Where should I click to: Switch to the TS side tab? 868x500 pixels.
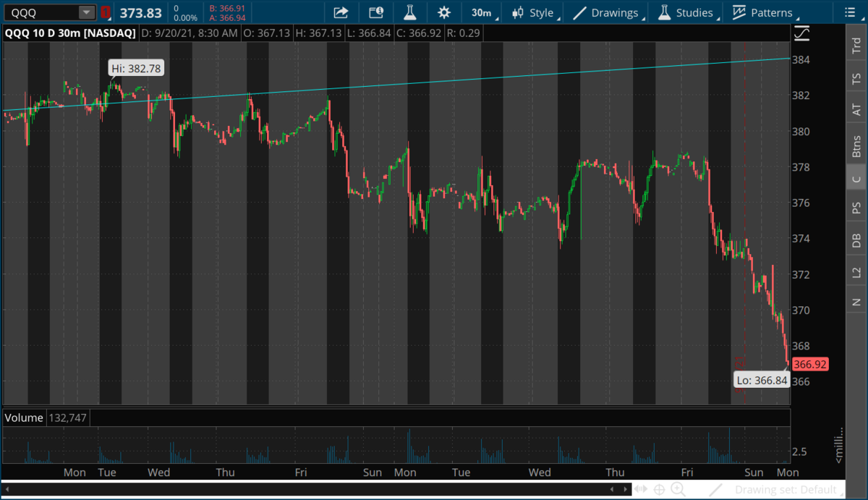(x=856, y=78)
